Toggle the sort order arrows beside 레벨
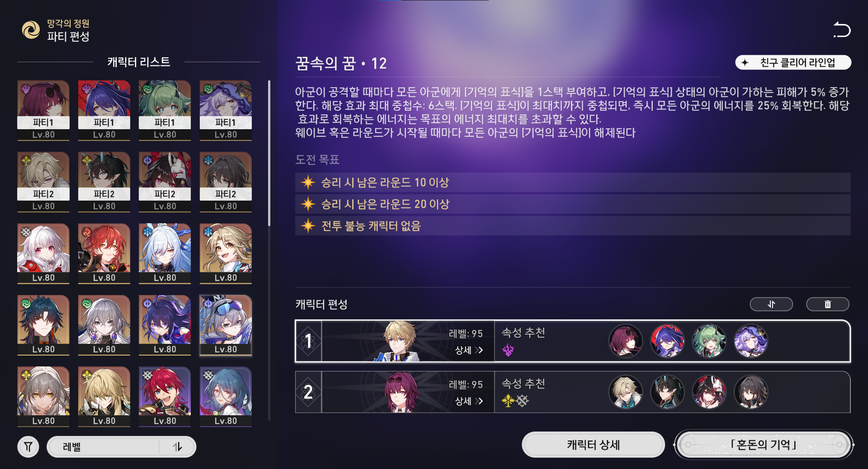 [177, 447]
